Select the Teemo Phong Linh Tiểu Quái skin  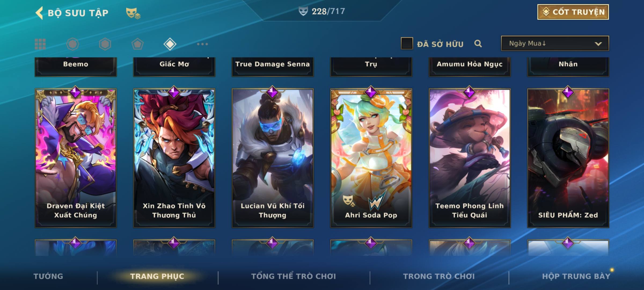tap(470, 158)
